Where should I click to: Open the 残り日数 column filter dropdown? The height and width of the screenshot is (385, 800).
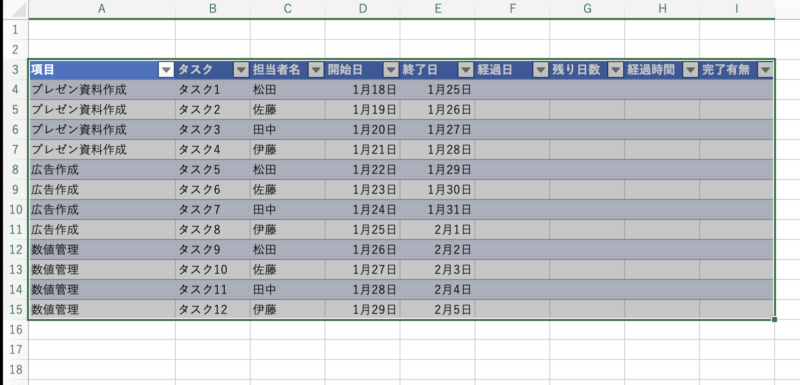(616, 70)
